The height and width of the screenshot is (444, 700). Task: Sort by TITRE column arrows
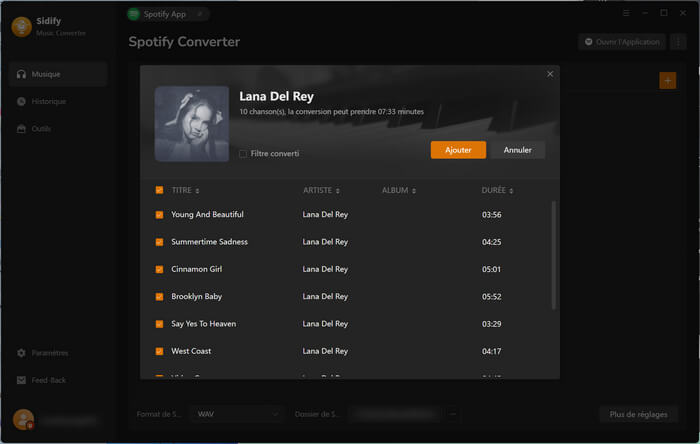pyautogui.click(x=197, y=191)
